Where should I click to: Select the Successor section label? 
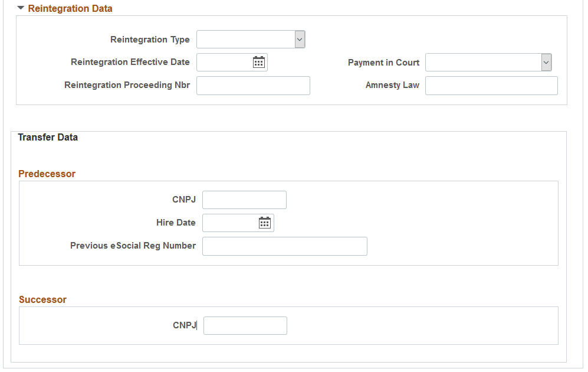point(42,299)
